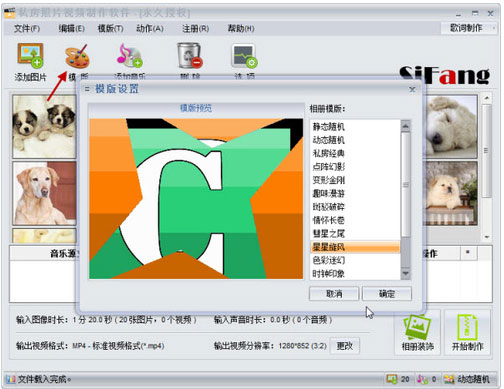The width and height of the screenshot is (504, 389).
Task: Click the 音乐源 column header
Action: tap(64, 254)
